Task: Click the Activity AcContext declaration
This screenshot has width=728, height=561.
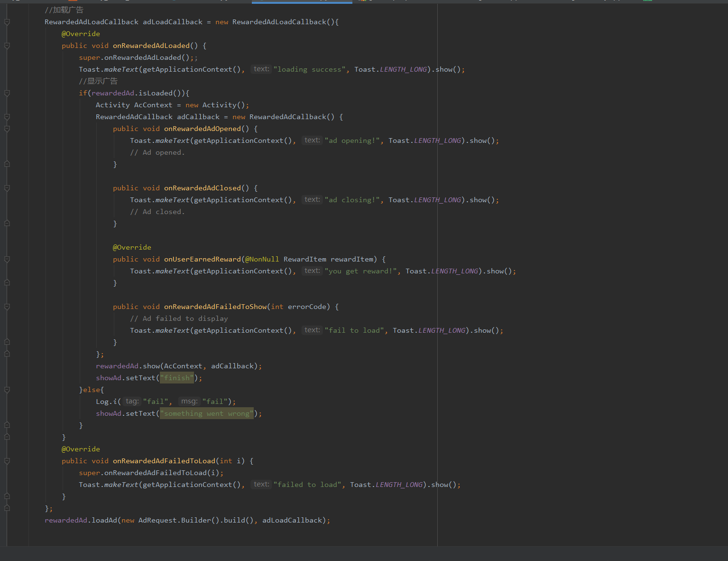Action: click(172, 105)
